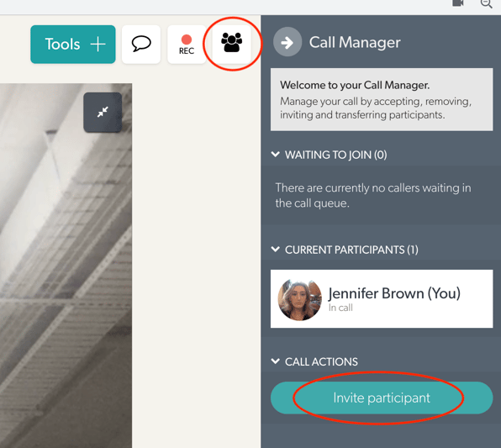The width and height of the screenshot is (501, 448).
Task: Click the video camera icon in browser bar
Action: tap(457, 3)
